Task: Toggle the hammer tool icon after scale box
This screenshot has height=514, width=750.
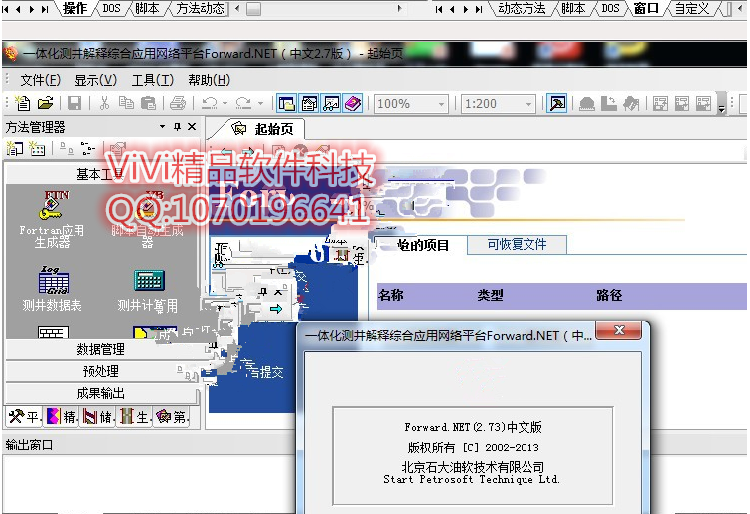Action: pos(557,103)
